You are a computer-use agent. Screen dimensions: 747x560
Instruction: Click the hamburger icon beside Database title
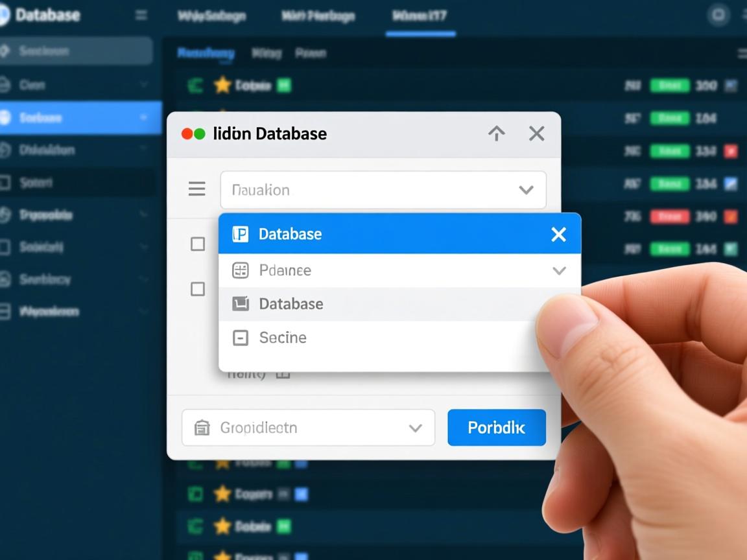140,15
